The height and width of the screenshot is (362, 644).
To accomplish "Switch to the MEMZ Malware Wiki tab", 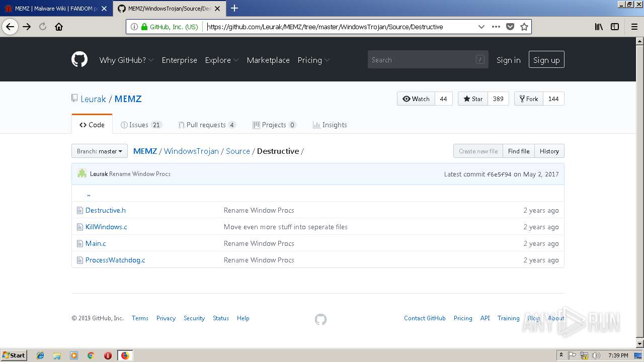I will click(x=56, y=8).
